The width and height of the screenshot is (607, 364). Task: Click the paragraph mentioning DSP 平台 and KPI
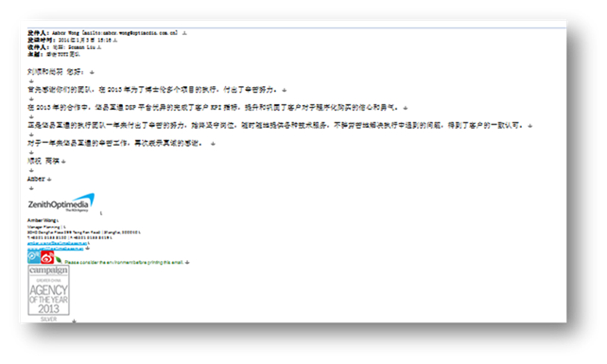point(213,108)
